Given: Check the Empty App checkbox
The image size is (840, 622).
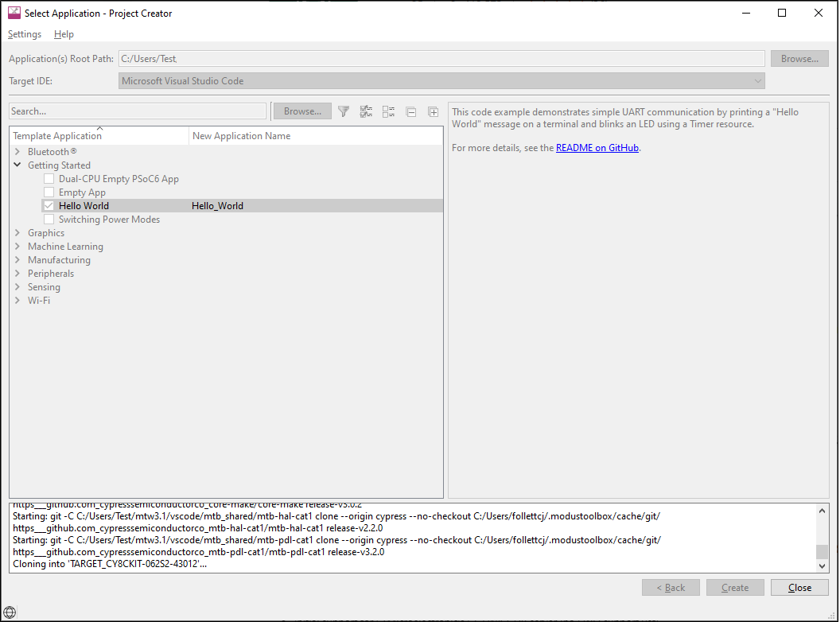Looking at the screenshot, I should (49, 192).
